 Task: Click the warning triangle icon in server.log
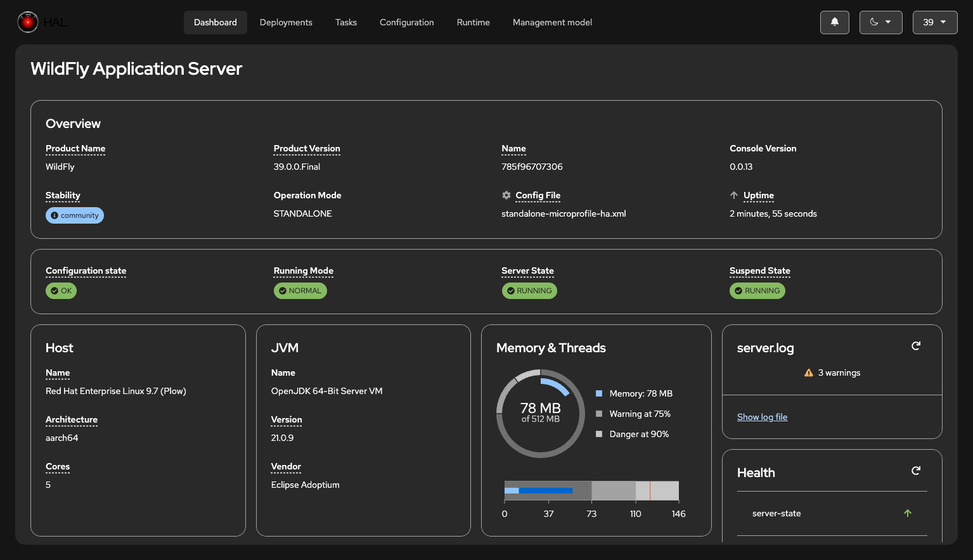809,372
